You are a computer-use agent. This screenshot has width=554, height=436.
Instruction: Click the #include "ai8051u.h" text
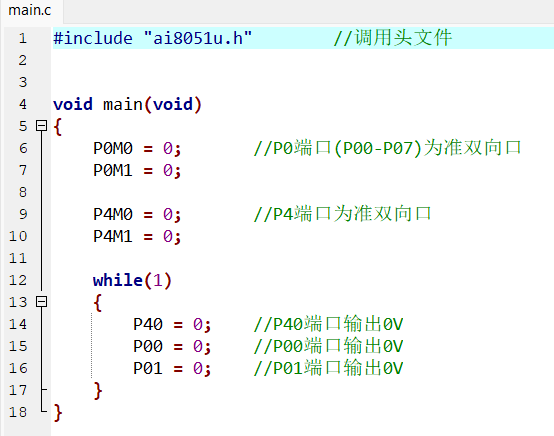(153, 38)
